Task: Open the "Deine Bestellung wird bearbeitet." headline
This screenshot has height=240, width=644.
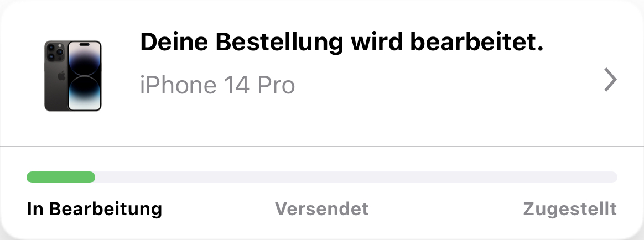Action: coord(342,42)
